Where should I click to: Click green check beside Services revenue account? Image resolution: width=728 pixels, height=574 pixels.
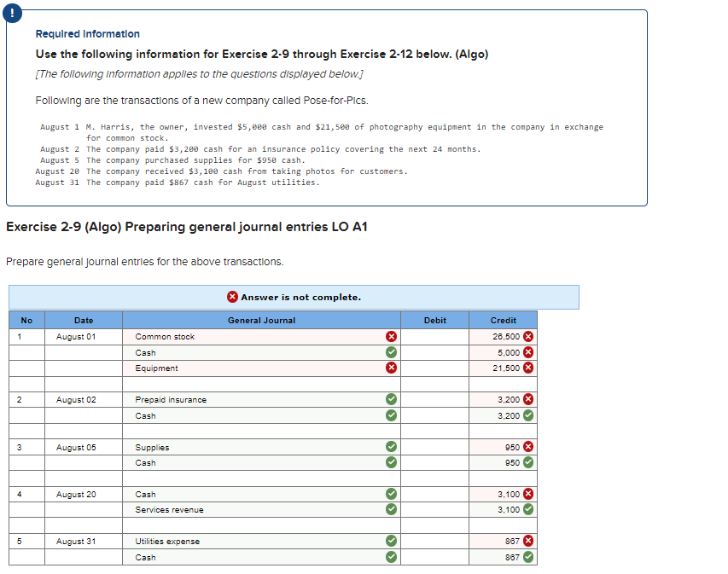click(x=392, y=509)
